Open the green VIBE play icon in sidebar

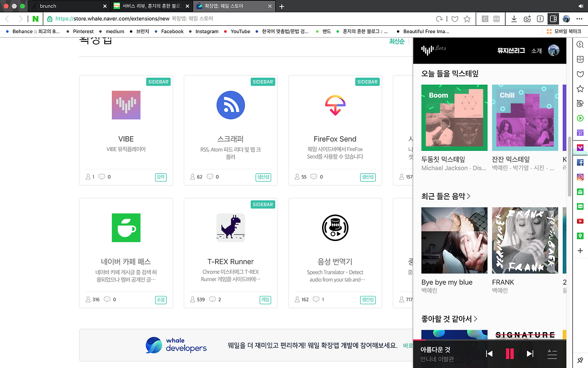pyautogui.click(x=580, y=118)
